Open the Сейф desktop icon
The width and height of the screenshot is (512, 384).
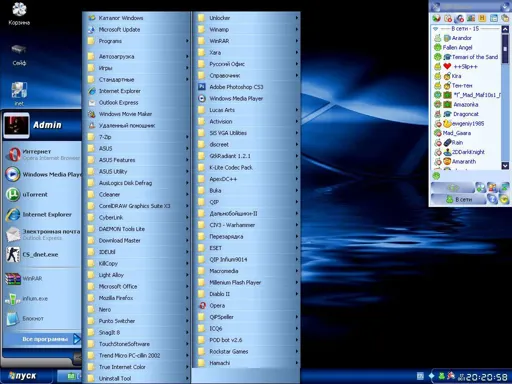pos(19,55)
